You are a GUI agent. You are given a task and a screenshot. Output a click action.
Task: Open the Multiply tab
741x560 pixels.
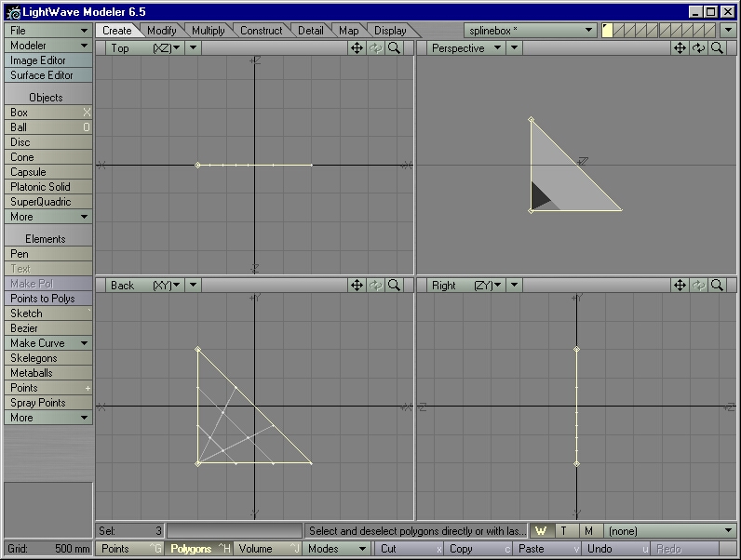[209, 31]
